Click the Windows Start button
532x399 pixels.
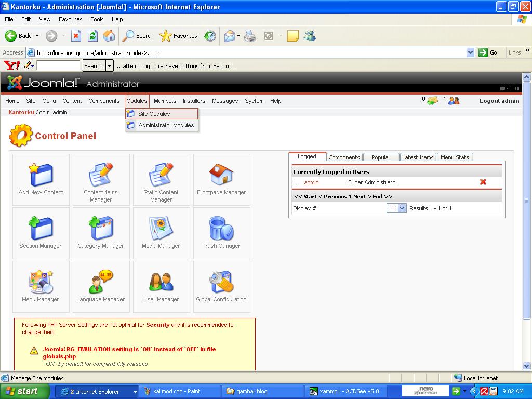point(25,392)
